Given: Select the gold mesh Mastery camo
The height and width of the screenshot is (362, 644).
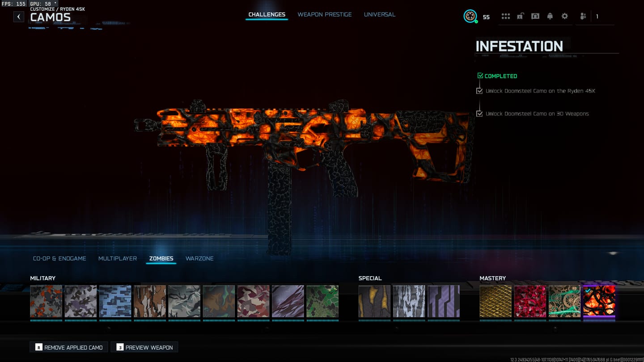Looking at the screenshot, I should pos(496,302).
